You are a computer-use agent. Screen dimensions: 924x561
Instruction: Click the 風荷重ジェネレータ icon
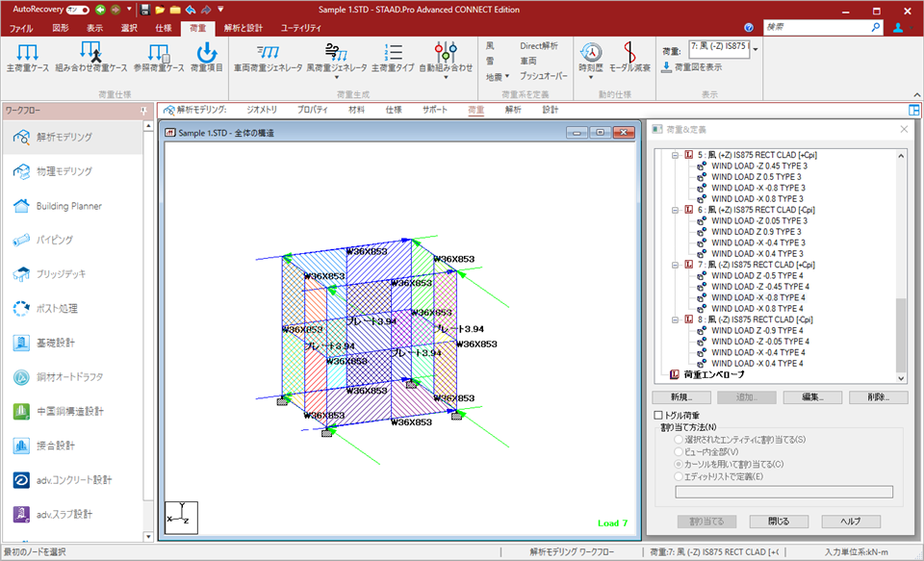coord(337,52)
